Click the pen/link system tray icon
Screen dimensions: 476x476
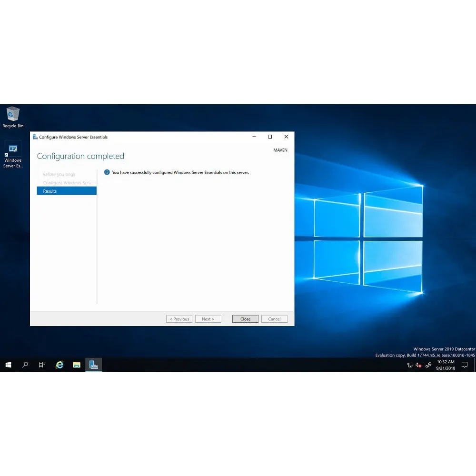(428, 365)
